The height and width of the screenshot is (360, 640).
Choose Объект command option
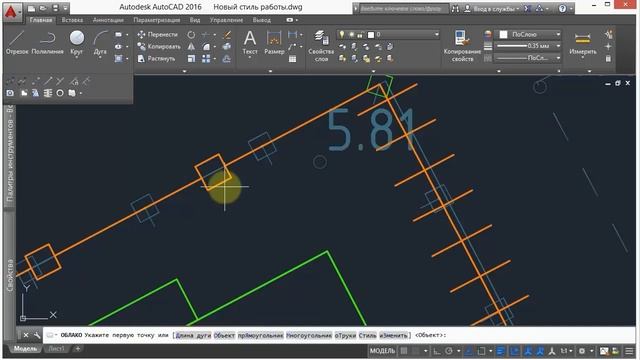pos(224,336)
